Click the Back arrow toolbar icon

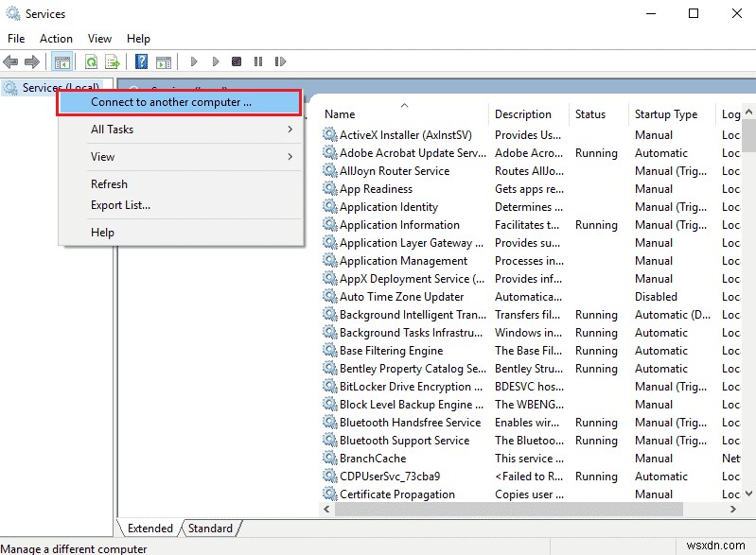[x=11, y=62]
